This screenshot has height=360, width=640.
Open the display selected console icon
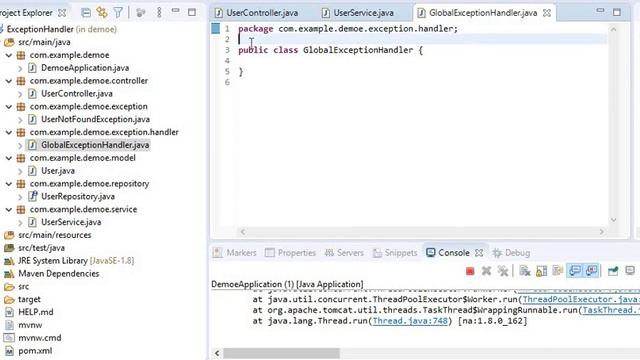click(x=630, y=271)
